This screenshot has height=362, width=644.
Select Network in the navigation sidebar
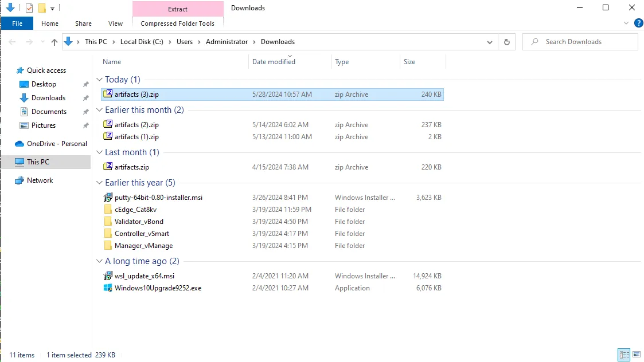[x=41, y=180]
